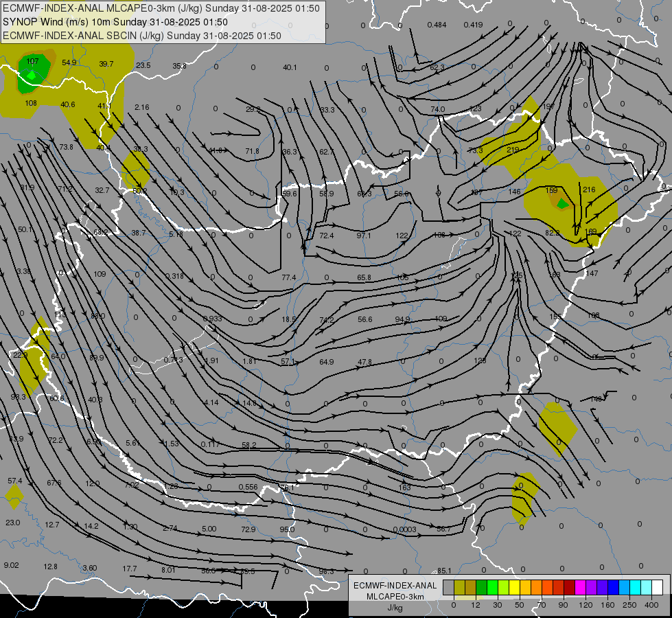
Task: Click the map value 17.7
Action: click(130, 569)
